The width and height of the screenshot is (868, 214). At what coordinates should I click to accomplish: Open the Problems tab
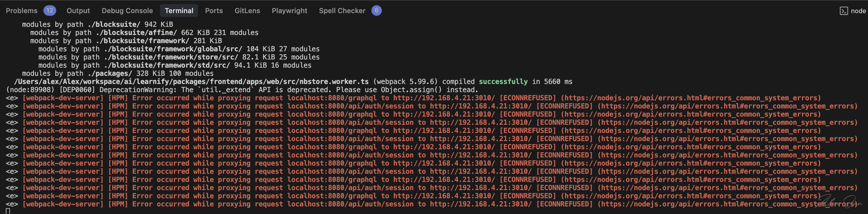click(22, 11)
